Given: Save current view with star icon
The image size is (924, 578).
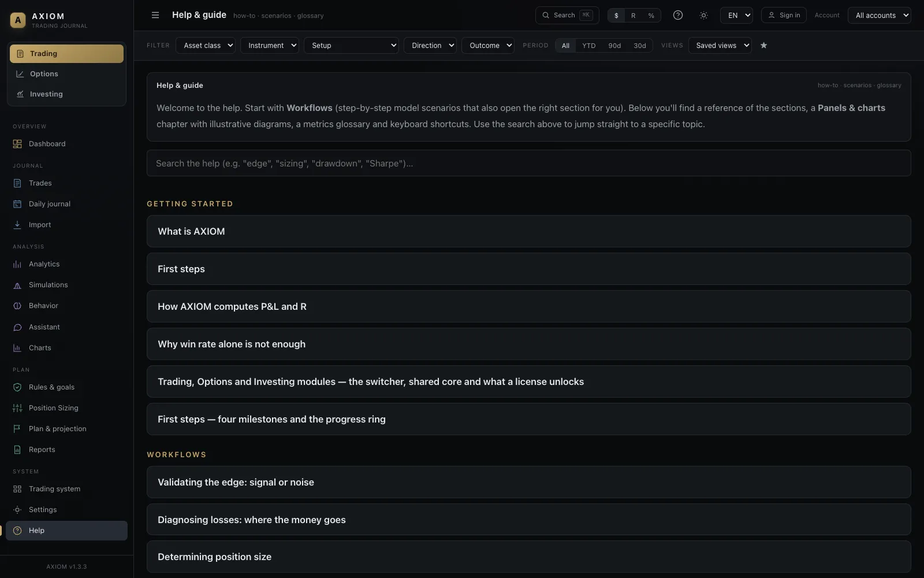Looking at the screenshot, I should pyautogui.click(x=763, y=45).
